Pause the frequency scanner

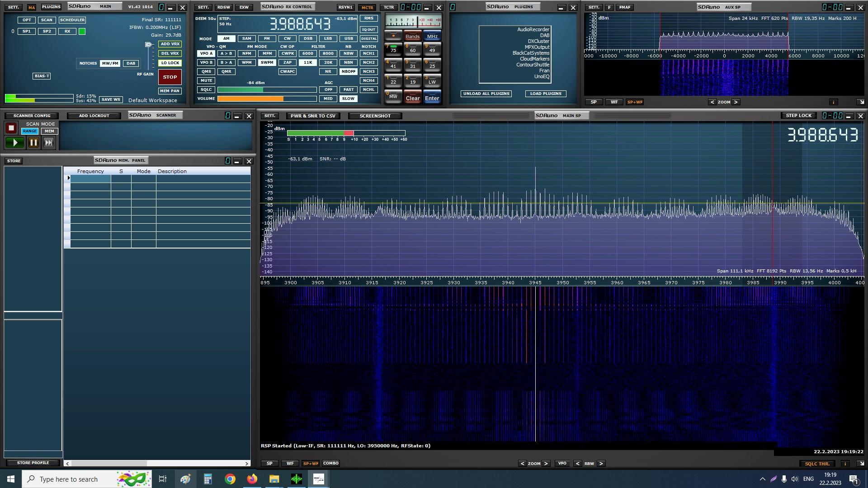[x=33, y=143]
